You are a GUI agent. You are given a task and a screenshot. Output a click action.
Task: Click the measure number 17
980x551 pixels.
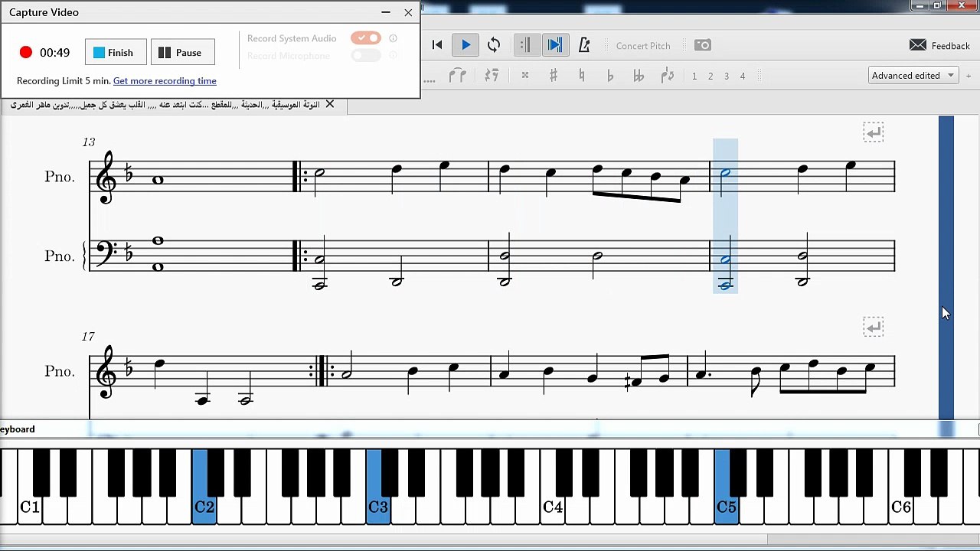(x=89, y=336)
